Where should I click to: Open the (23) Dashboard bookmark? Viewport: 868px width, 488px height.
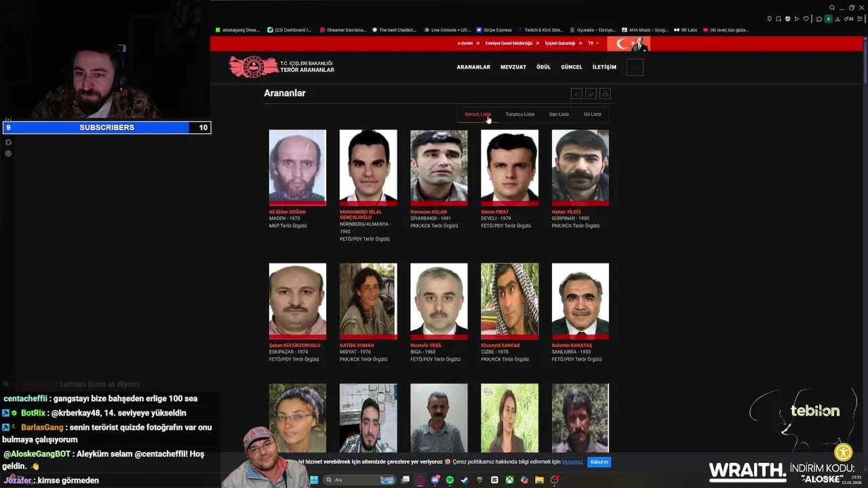click(290, 30)
